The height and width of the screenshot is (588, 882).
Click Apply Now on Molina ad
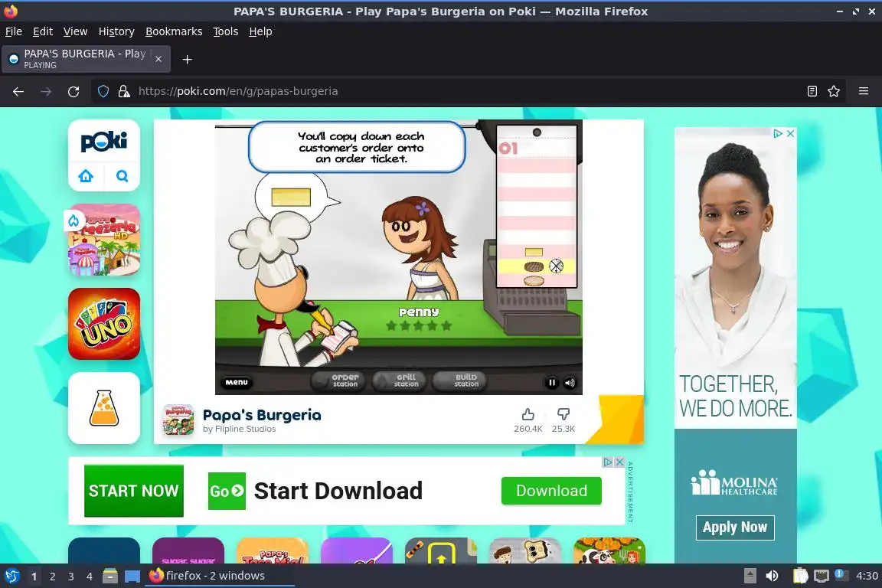tap(735, 528)
